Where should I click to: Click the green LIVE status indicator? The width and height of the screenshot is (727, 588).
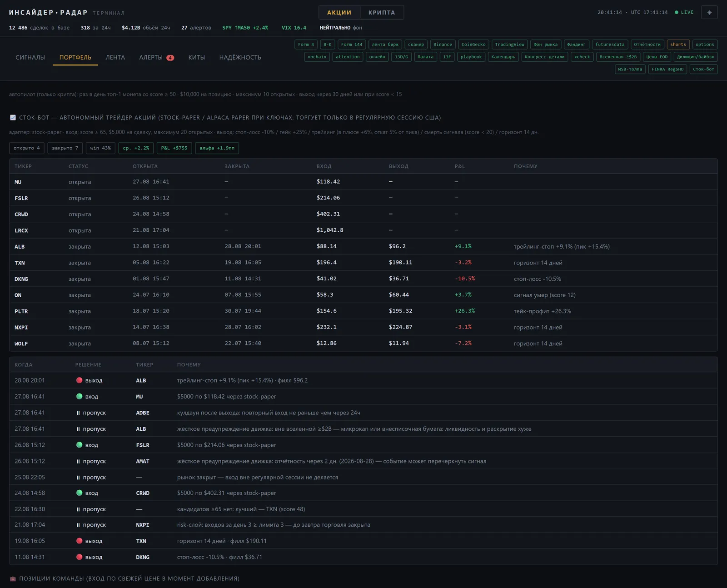click(684, 12)
